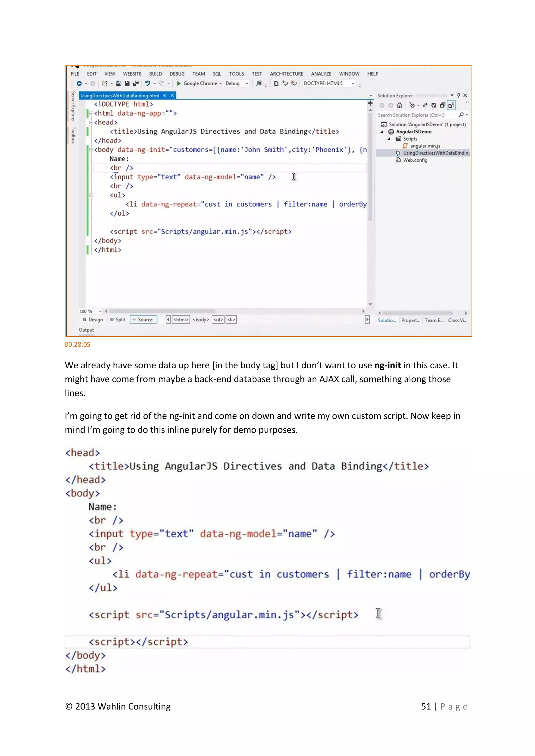Collapse the Scripts folder node
The width and height of the screenshot is (535, 756).
[389, 139]
